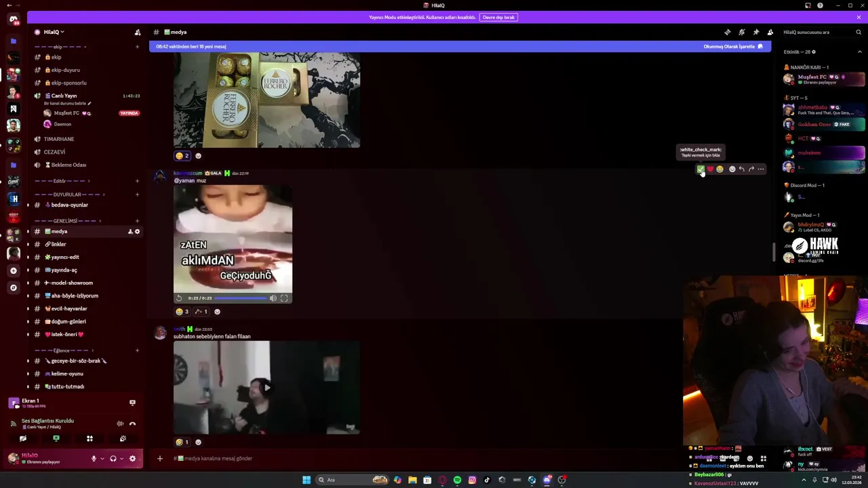
Task: React with red heart emoji
Action: pyautogui.click(x=710, y=169)
